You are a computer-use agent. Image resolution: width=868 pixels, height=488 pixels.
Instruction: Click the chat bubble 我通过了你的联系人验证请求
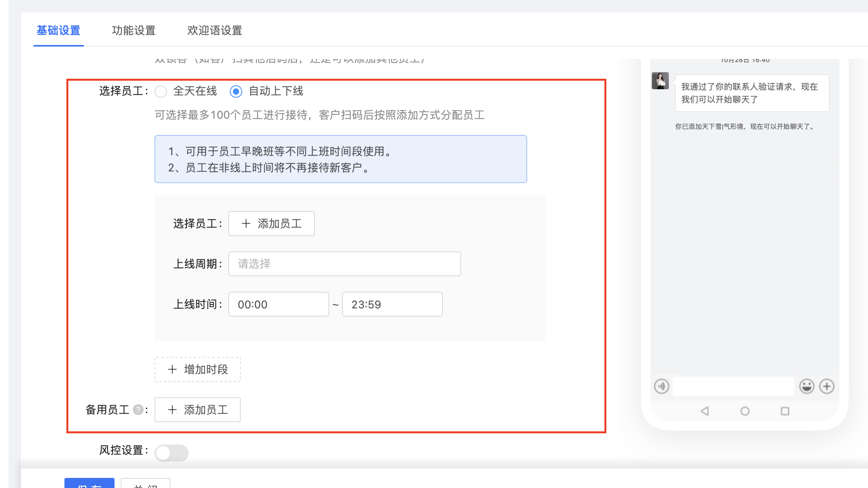(x=752, y=93)
